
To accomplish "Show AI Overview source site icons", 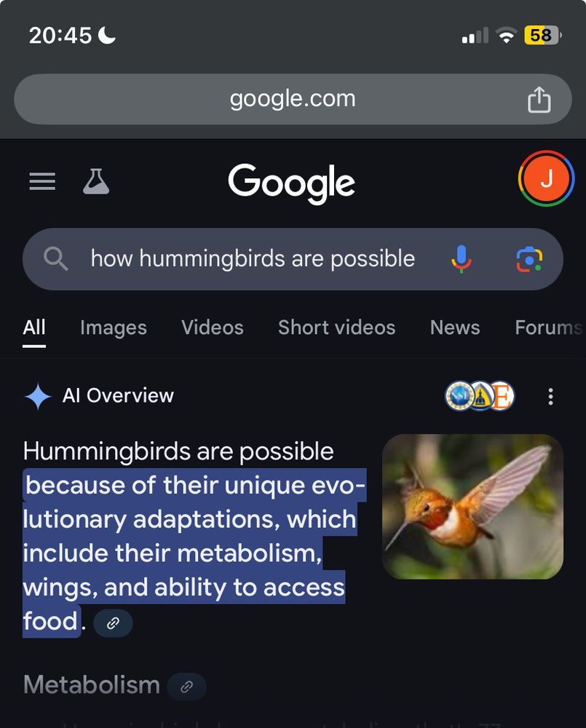I will [480, 396].
